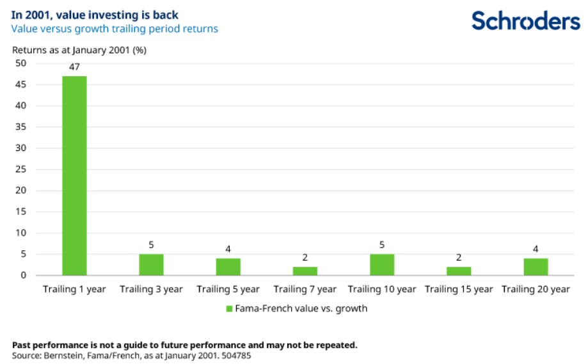588x364 pixels.
Task: Select the Trailing 10 year bar
Action: (382, 265)
